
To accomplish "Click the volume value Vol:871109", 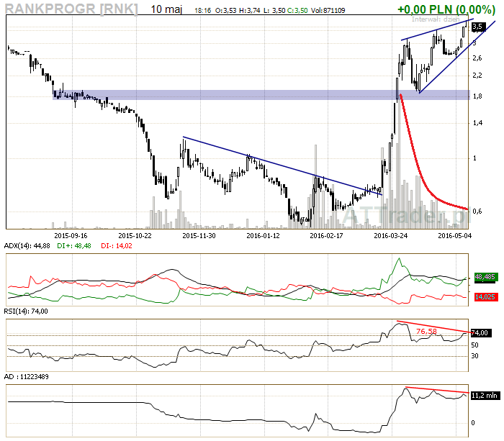I will click(x=328, y=11).
